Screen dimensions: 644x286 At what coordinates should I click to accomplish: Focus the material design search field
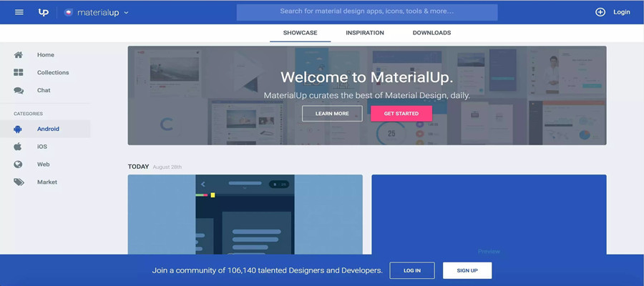coord(367,12)
